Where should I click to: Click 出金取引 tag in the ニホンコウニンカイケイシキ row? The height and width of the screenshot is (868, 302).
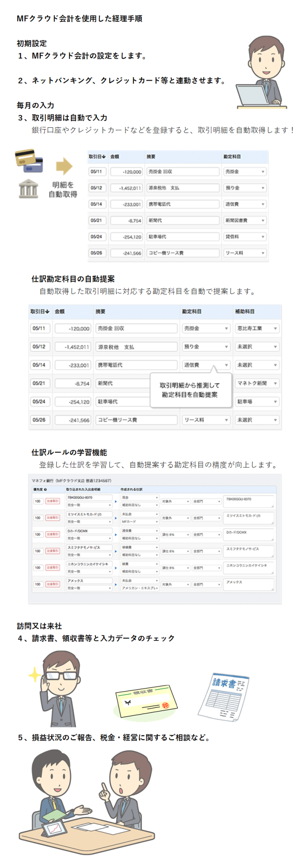(x=53, y=568)
